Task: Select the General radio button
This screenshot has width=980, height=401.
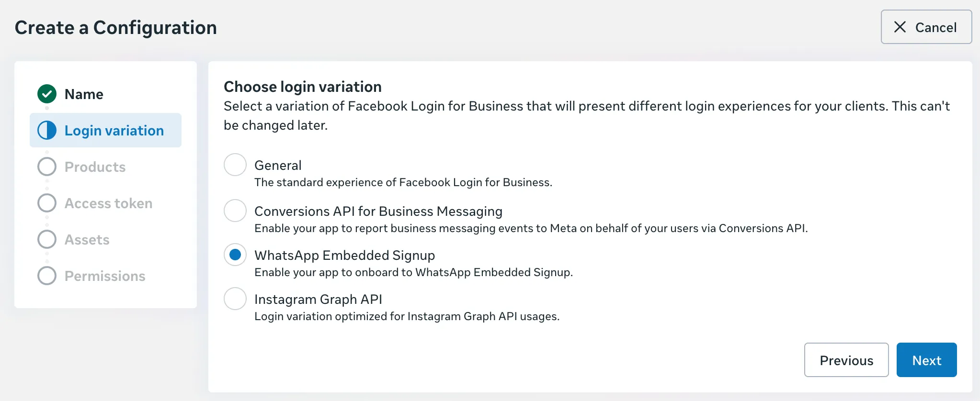Action: 235,165
